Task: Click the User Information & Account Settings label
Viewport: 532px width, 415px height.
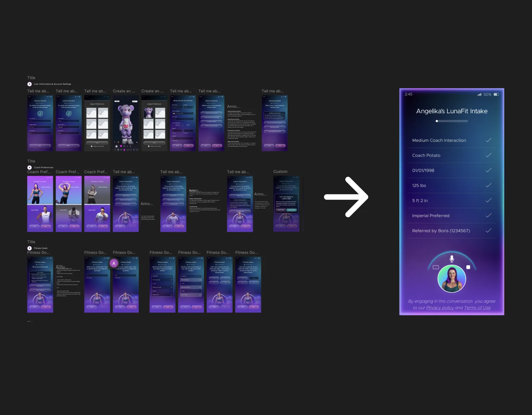Action: 53,84
